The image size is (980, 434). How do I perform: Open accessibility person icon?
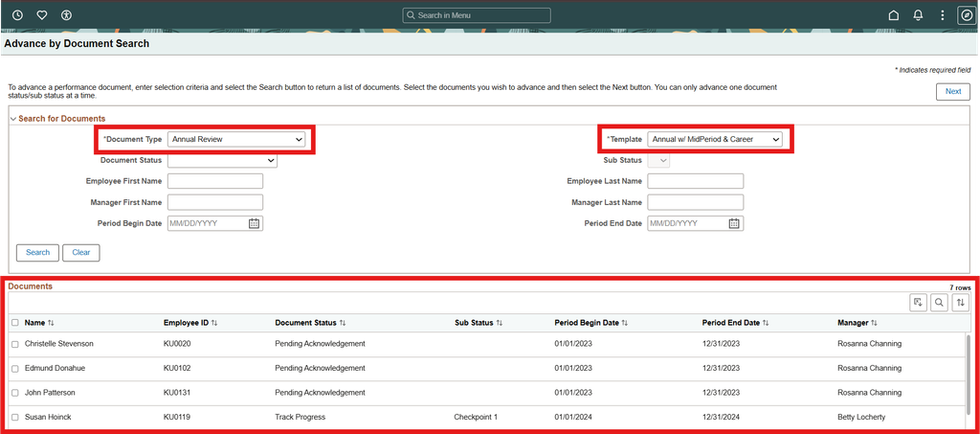pos(67,15)
